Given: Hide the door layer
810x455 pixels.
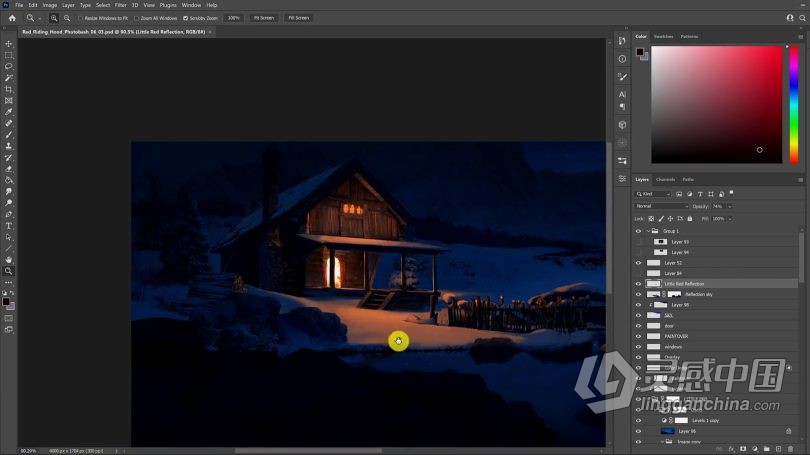Looking at the screenshot, I should coord(638,326).
